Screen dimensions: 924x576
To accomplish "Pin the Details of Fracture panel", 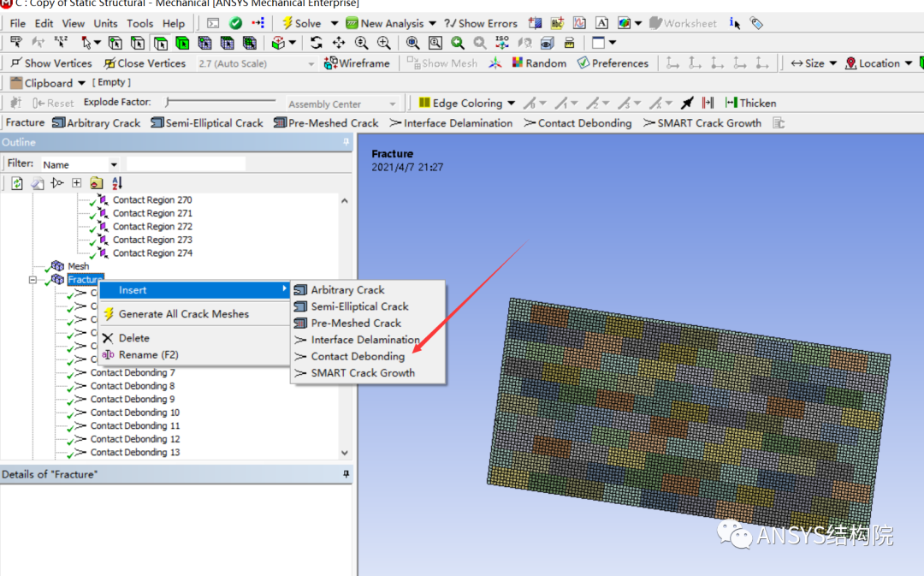I will point(346,474).
